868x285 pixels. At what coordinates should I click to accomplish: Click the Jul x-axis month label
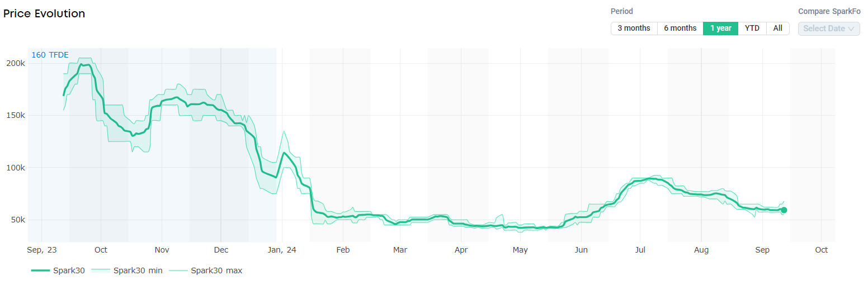click(x=640, y=250)
